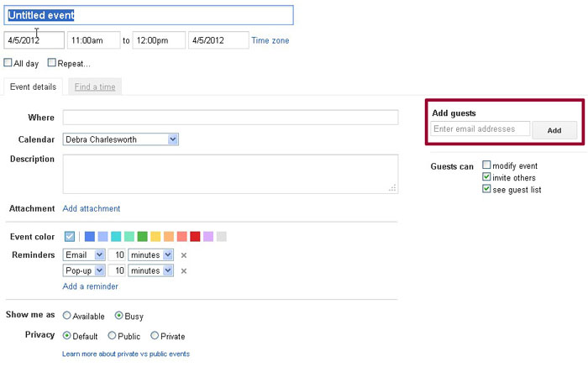Choose the turquoise event color
The height and width of the screenshot is (372, 588).
tap(116, 237)
